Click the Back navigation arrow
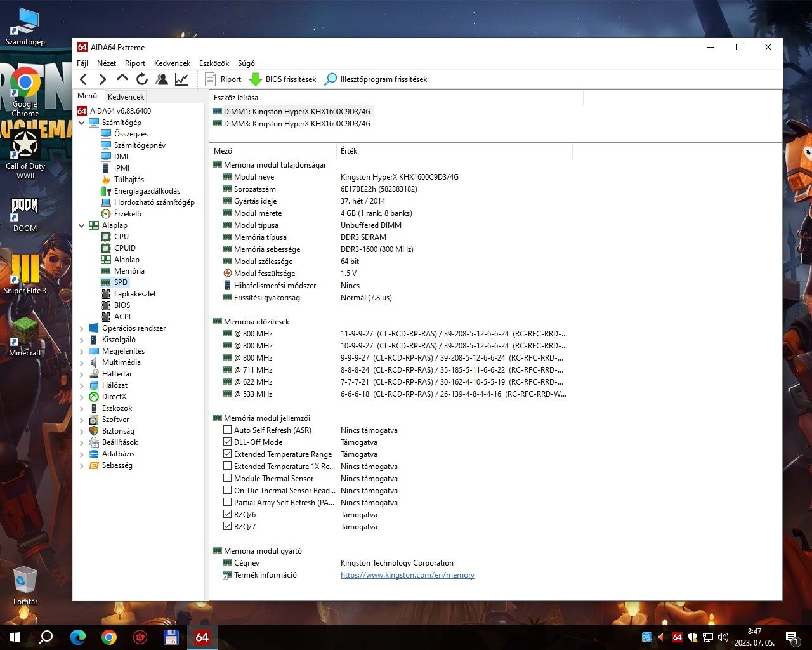This screenshot has width=812, height=650. (x=84, y=79)
